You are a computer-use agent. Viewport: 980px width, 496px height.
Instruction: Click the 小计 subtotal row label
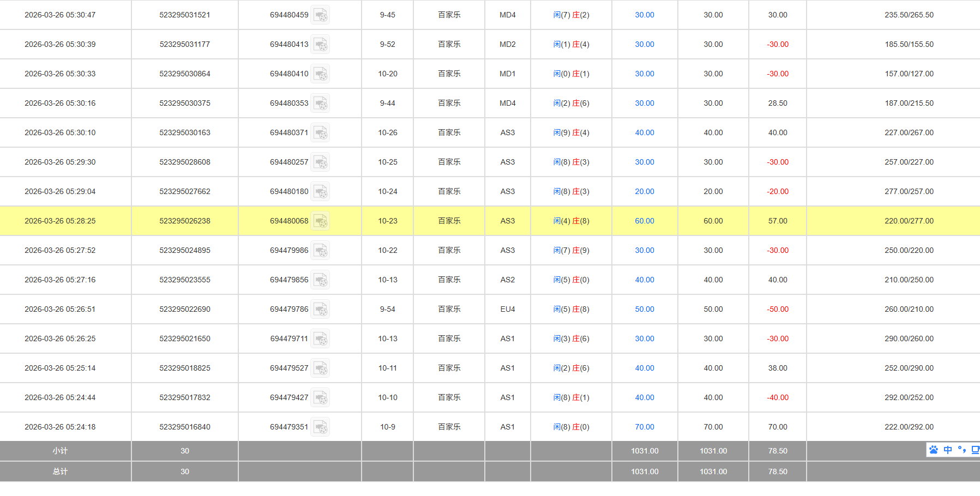pyautogui.click(x=60, y=451)
